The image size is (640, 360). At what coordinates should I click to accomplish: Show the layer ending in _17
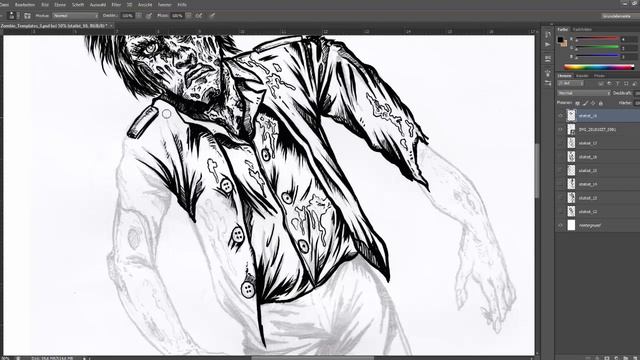[560, 143]
